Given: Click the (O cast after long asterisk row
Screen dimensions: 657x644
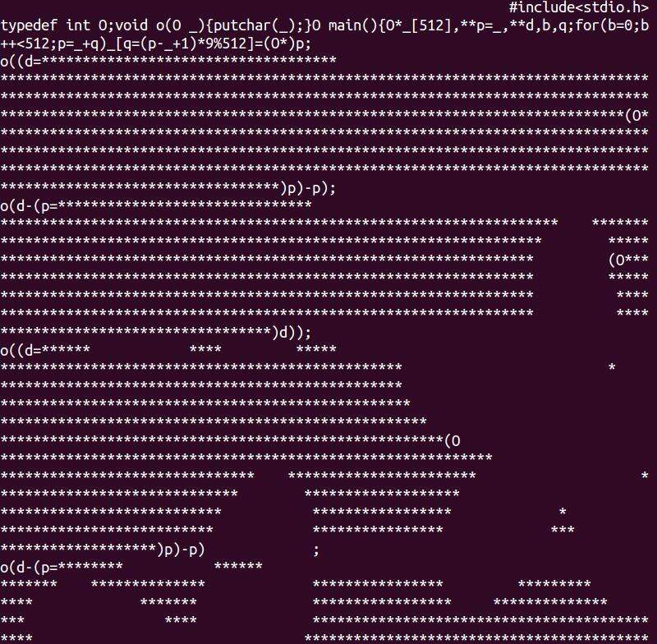Looking at the screenshot, I should coord(453,441).
